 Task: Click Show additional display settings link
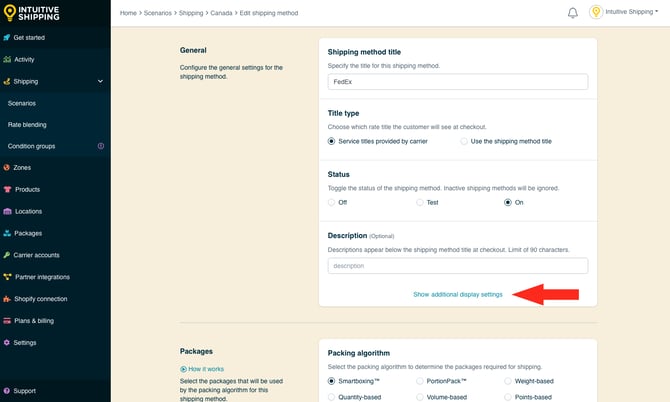pos(458,294)
